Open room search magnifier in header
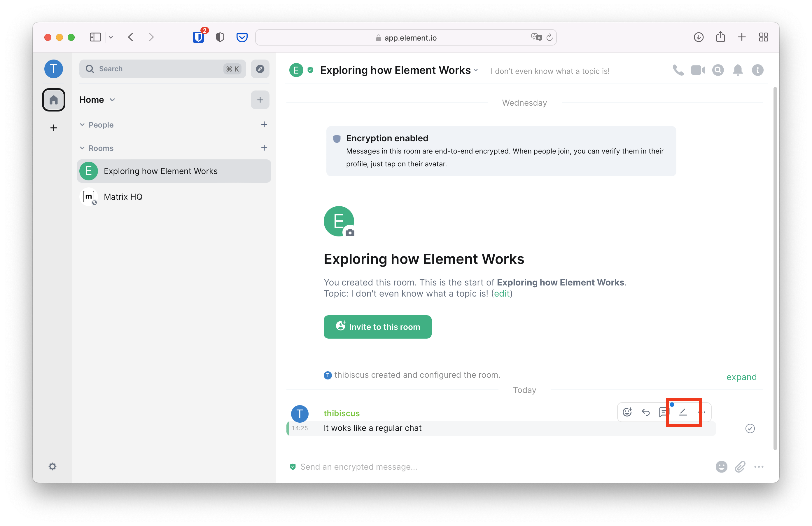Viewport: 812px width, 526px height. click(718, 70)
